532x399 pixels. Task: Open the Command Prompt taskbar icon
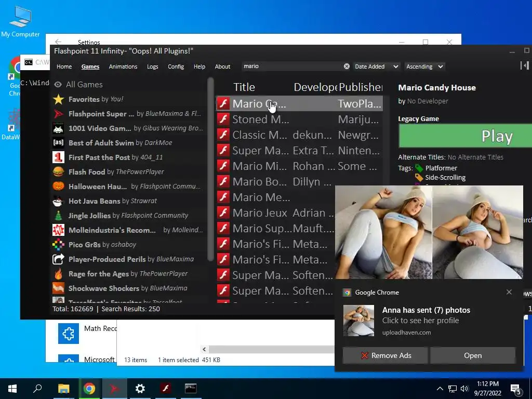tap(191, 389)
